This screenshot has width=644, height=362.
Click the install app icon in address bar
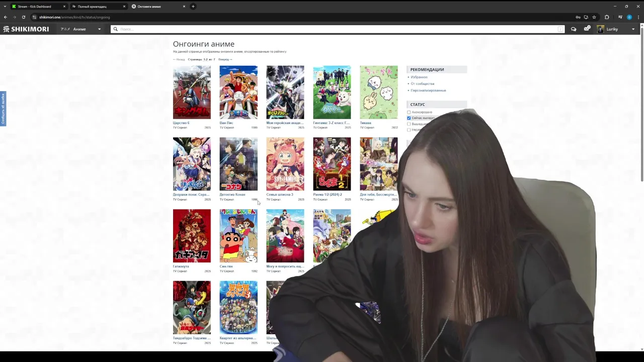pos(586,17)
